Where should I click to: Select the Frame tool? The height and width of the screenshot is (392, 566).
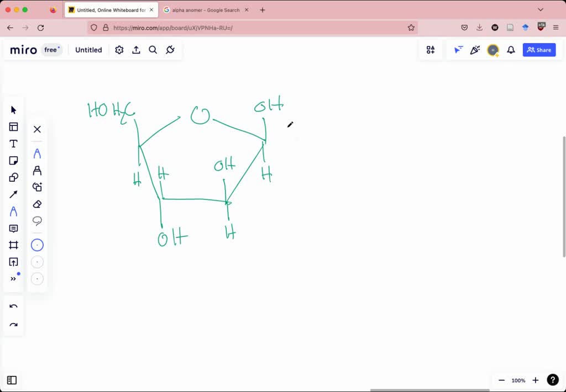point(13,245)
